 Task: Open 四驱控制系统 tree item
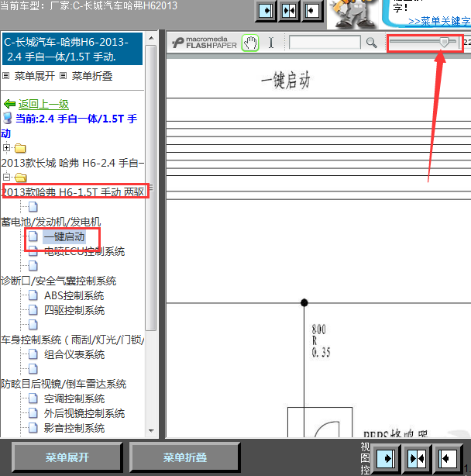click(74, 310)
